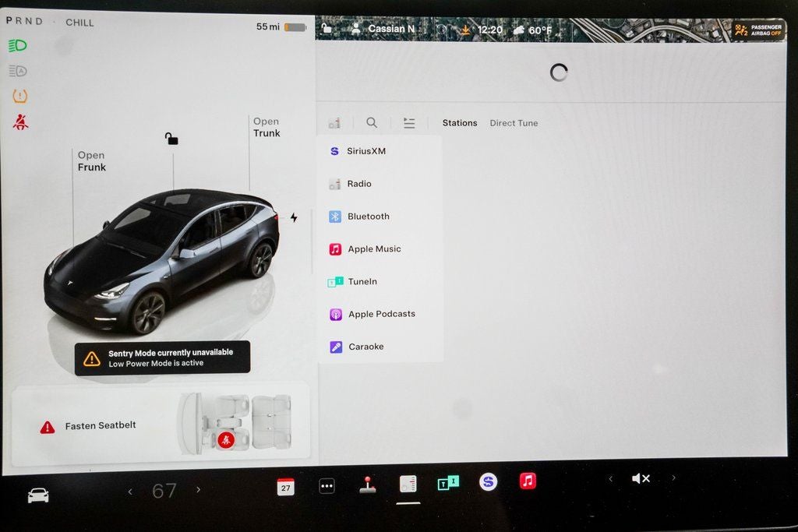
Task: Increase cabin temperature with the right chevron
Action: (x=197, y=491)
